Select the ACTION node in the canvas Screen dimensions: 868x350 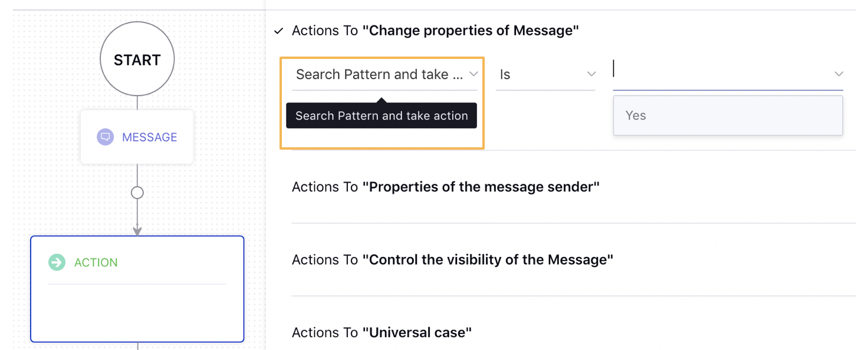137,289
